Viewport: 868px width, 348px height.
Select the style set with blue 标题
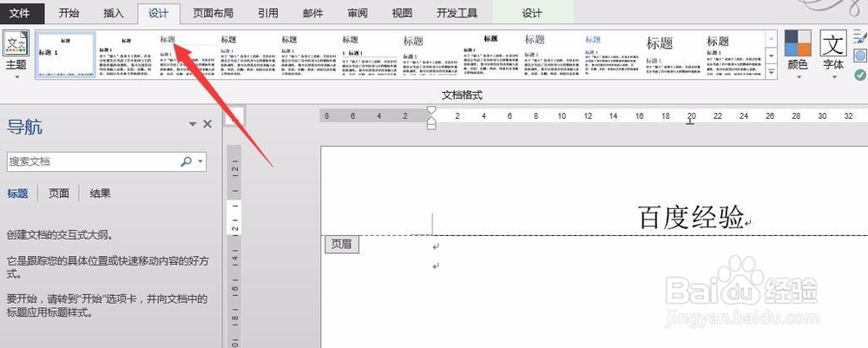[612, 54]
